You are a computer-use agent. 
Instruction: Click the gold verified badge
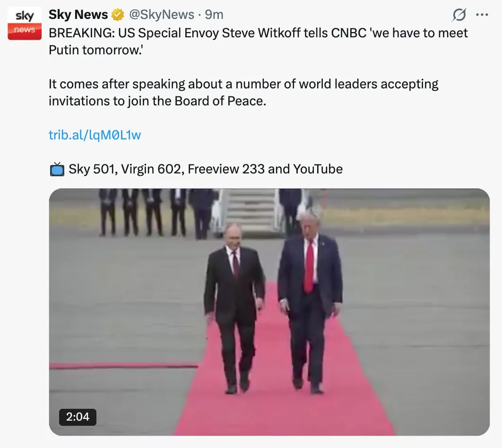point(118,15)
